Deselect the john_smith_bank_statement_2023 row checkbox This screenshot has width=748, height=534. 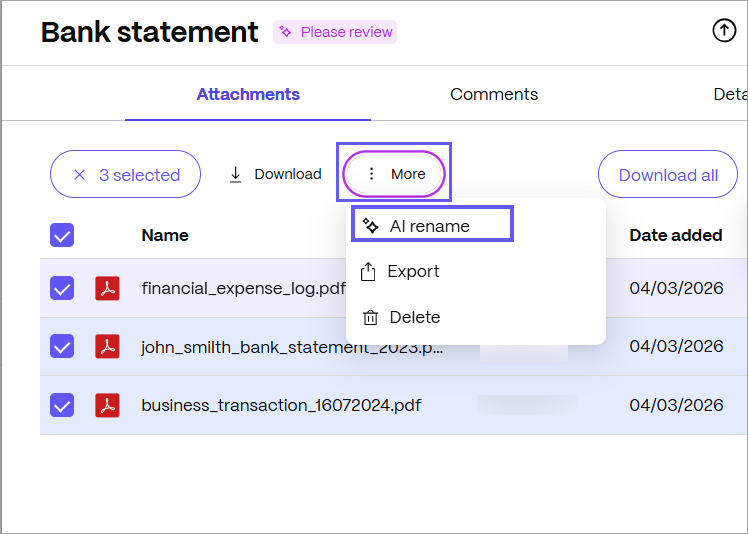pos(62,347)
